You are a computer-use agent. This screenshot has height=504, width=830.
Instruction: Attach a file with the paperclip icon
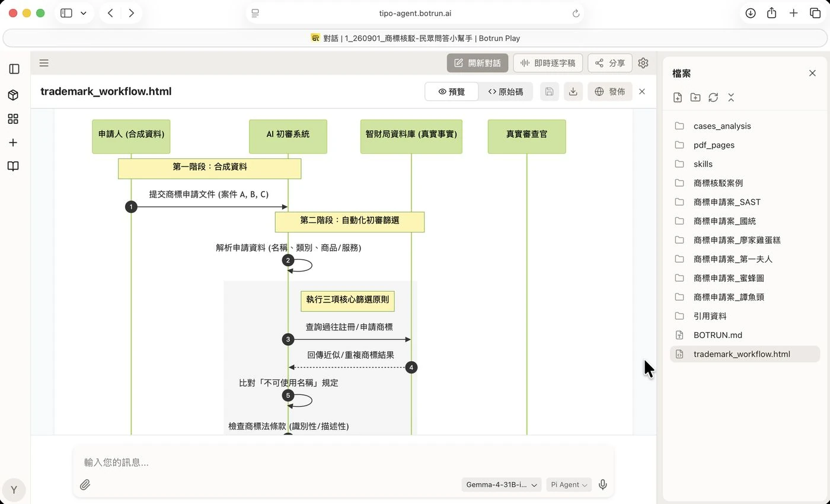click(x=85, y=484)
